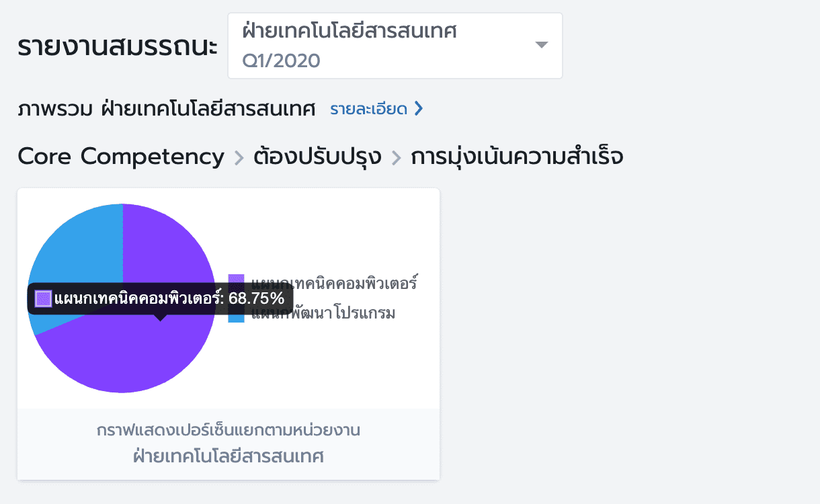Navigate to ต้องปรับปรุง breadcrumb level
820x504 pixels.
pos(317,157)
